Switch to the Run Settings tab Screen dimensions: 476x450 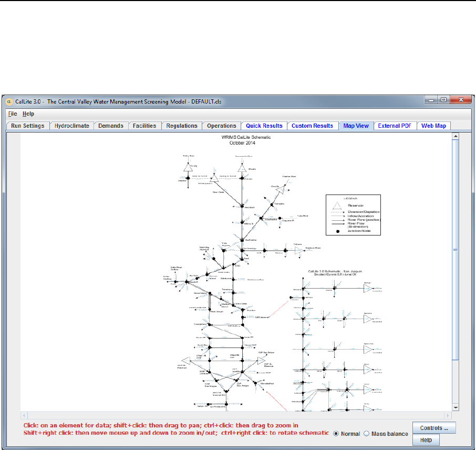[x=28, y=126]
